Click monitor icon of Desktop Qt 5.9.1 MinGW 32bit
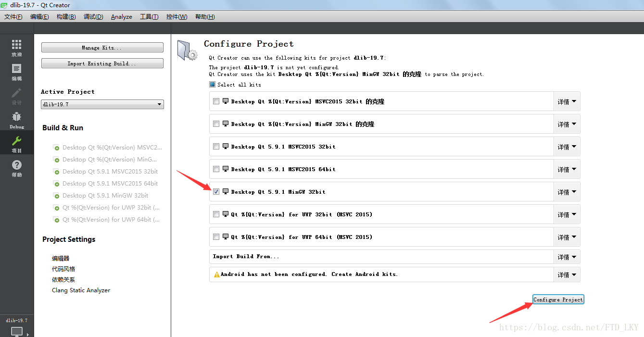 [x=226, y=191]
